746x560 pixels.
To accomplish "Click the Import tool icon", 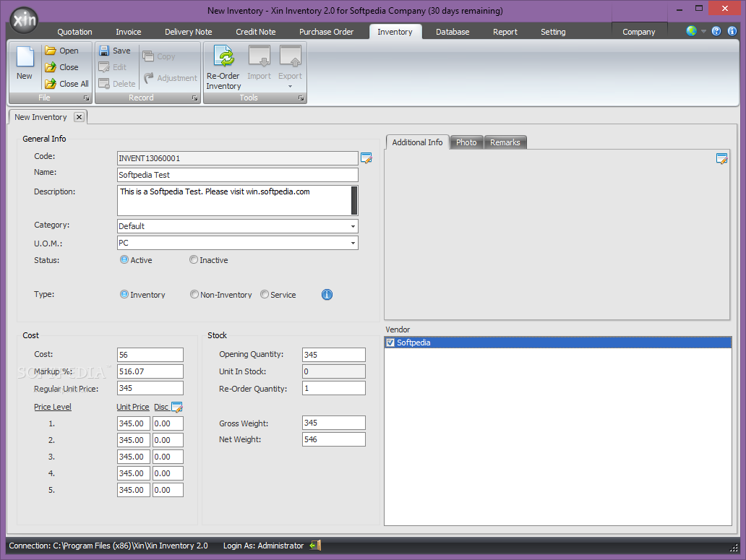I will (x=260, y=57).
